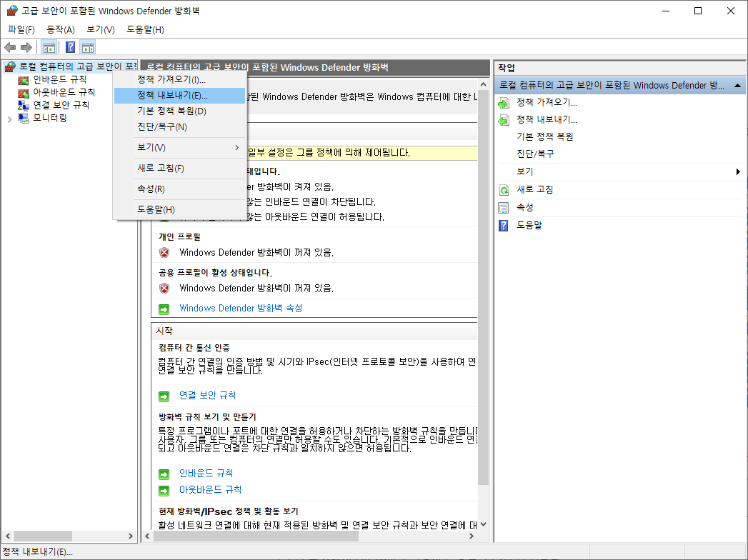Select 아웃바운드 규칙 in the tree
The height and width of the screenshot is (560, 748).
64,93
